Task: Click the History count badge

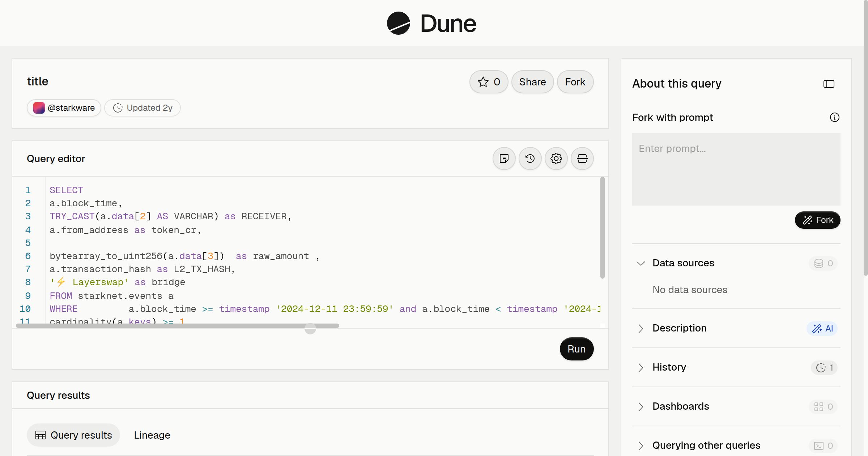Action: coord(824,367)
